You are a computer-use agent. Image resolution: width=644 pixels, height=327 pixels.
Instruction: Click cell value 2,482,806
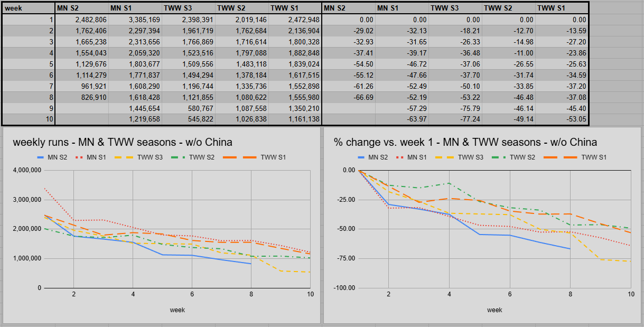(x=82, y=20)
